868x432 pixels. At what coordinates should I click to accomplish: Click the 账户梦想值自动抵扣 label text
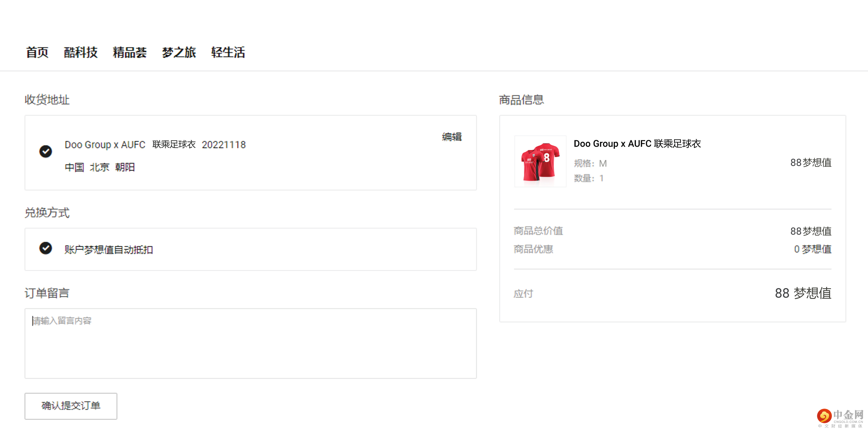(108, 250)
